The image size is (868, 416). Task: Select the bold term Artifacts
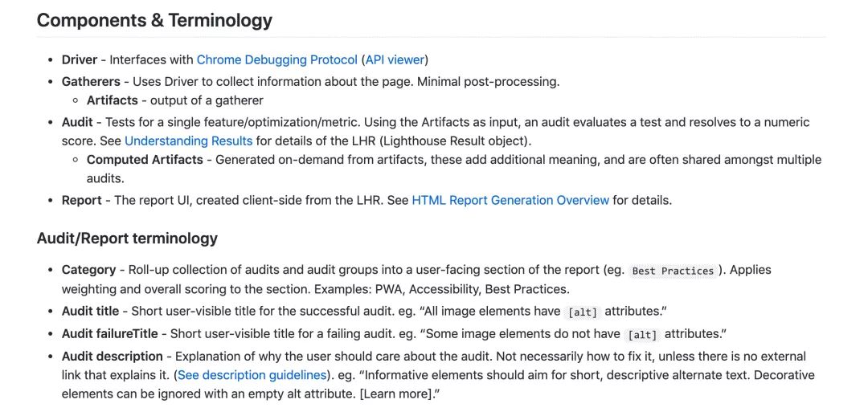(x=113, y=100)
